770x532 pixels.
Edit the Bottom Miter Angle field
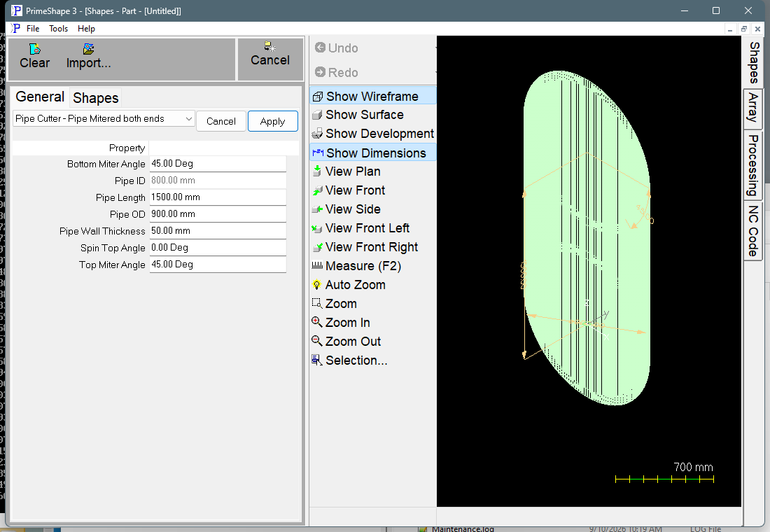(218, 164)
